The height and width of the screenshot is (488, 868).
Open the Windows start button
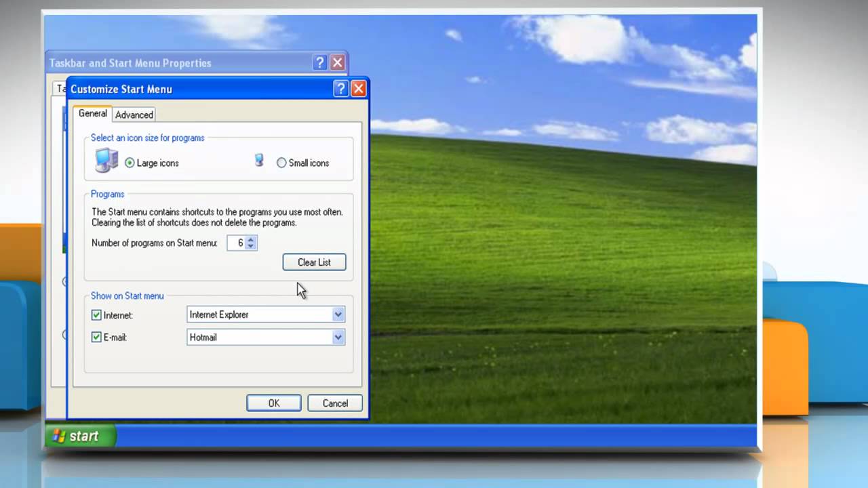click(81, 436)
